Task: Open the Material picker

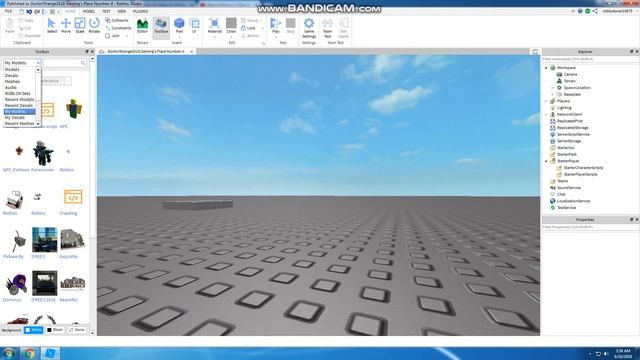Action: tap(214, 26)
